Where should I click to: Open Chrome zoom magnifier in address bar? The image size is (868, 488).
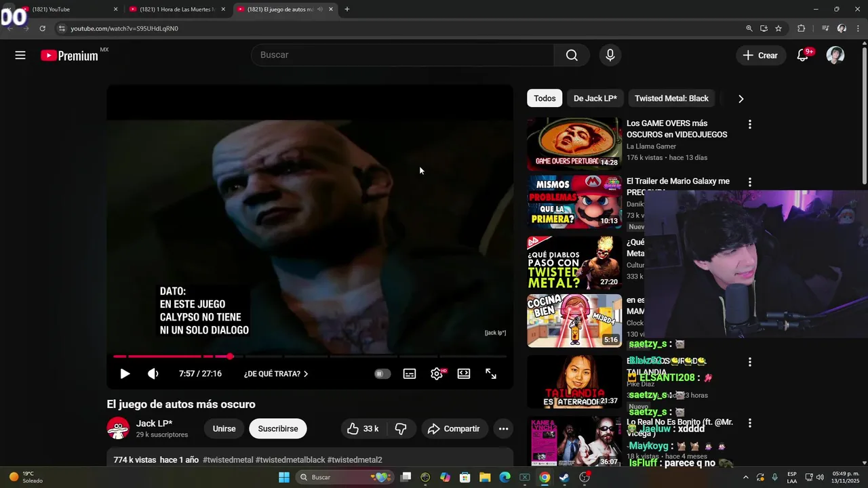(749, 28)
